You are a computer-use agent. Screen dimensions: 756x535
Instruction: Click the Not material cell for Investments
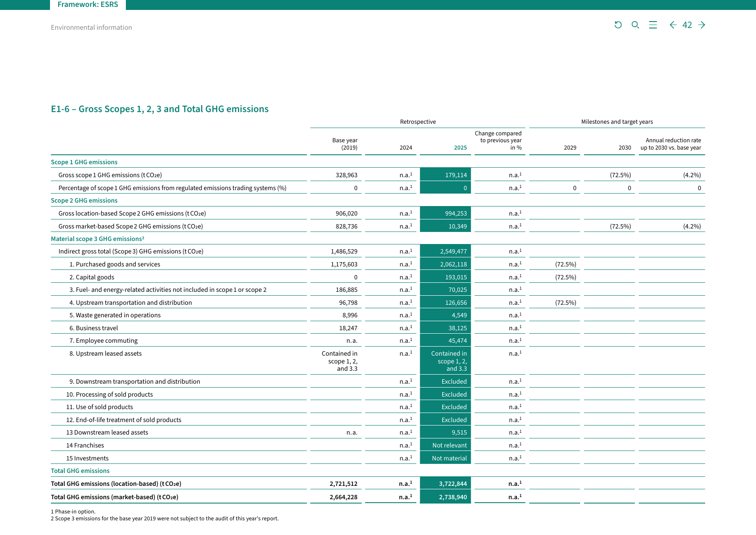[445, 458]
